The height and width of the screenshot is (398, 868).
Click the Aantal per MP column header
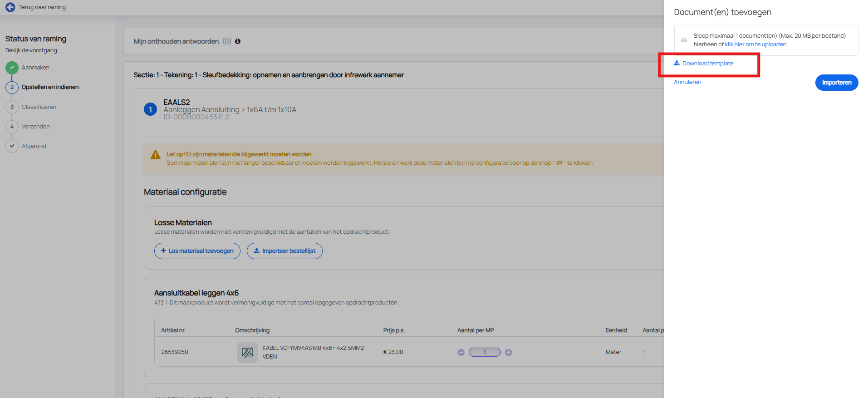[476, 330]
